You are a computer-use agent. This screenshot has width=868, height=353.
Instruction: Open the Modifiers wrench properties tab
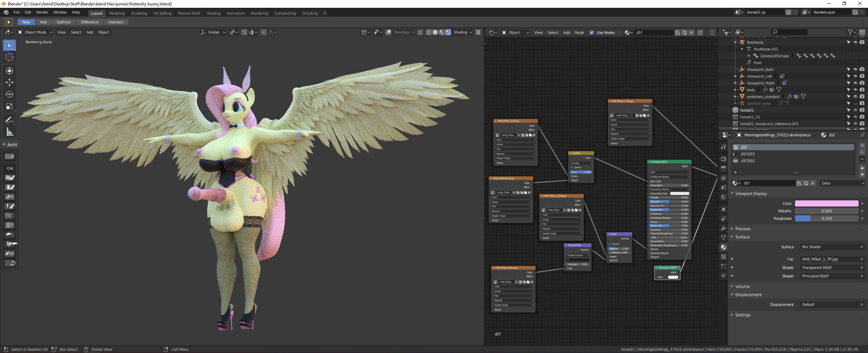[x=724, y=228]
